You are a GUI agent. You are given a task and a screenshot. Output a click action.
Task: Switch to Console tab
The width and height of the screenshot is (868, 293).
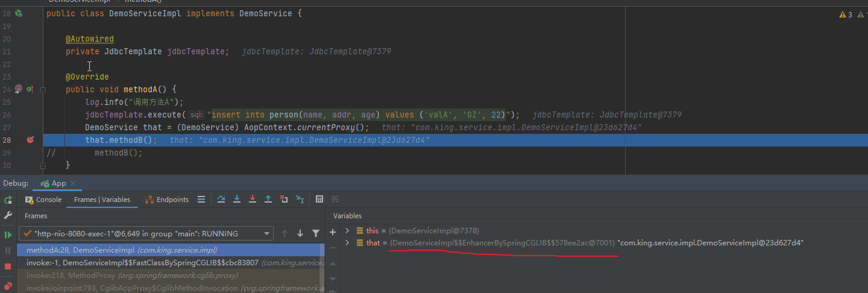pos(43,200)
